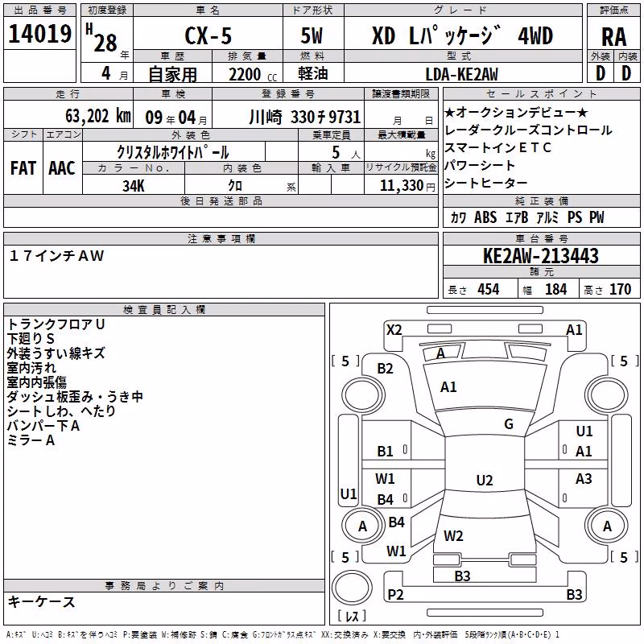The image size is (644, 644).
Task: Select the car name CX-5
Action: [x=208, y=35]
